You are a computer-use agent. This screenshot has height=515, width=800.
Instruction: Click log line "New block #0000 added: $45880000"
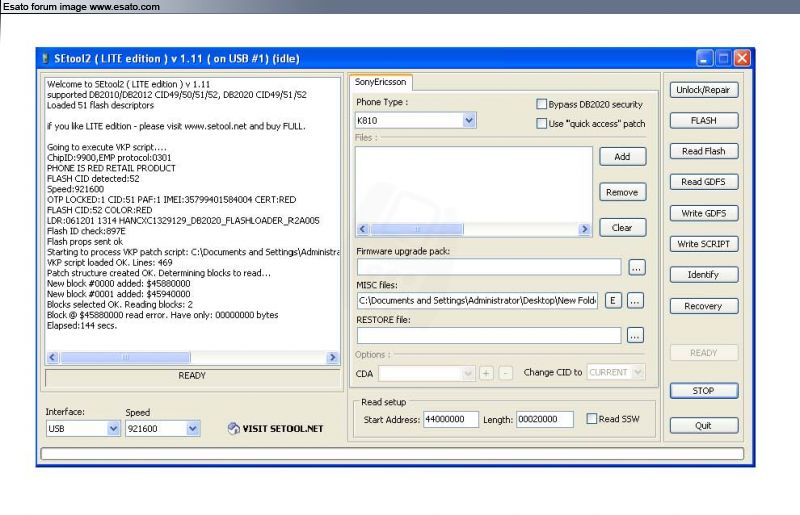[x=118, y=283]
